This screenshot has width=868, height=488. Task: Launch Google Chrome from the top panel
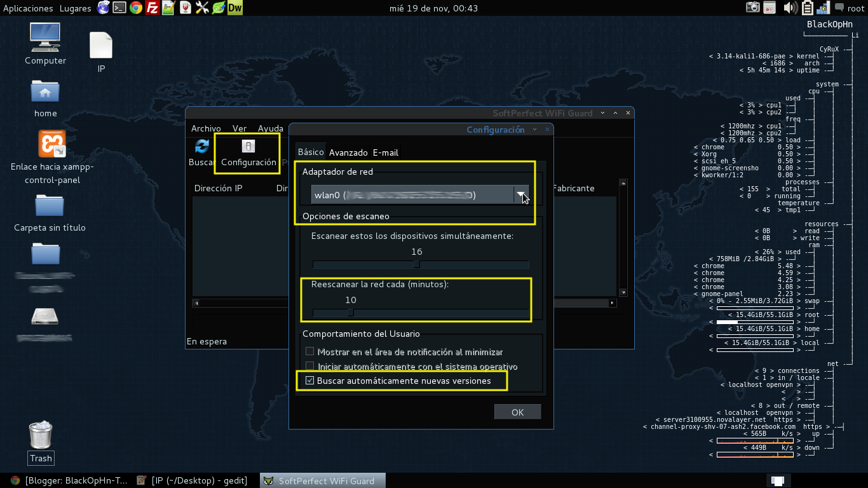coord(135,8)
